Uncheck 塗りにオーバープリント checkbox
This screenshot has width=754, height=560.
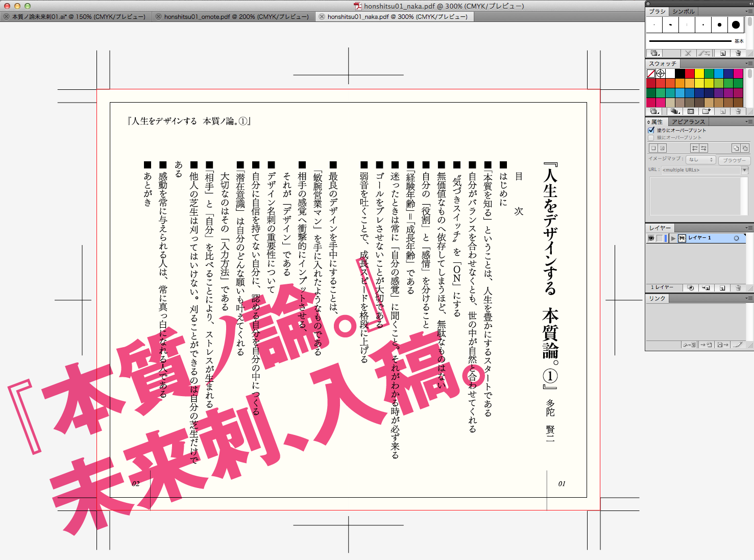coord(651,130)
